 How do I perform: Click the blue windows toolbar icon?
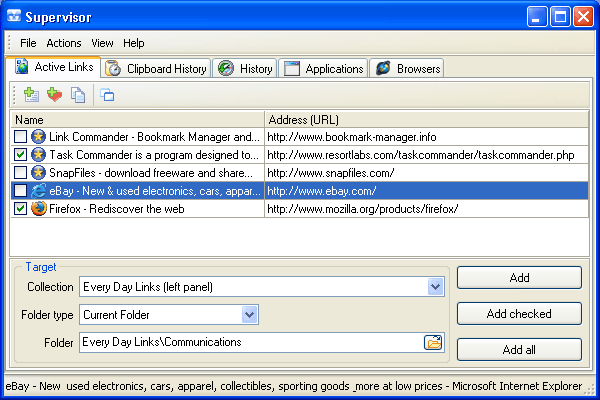[107, 95]
